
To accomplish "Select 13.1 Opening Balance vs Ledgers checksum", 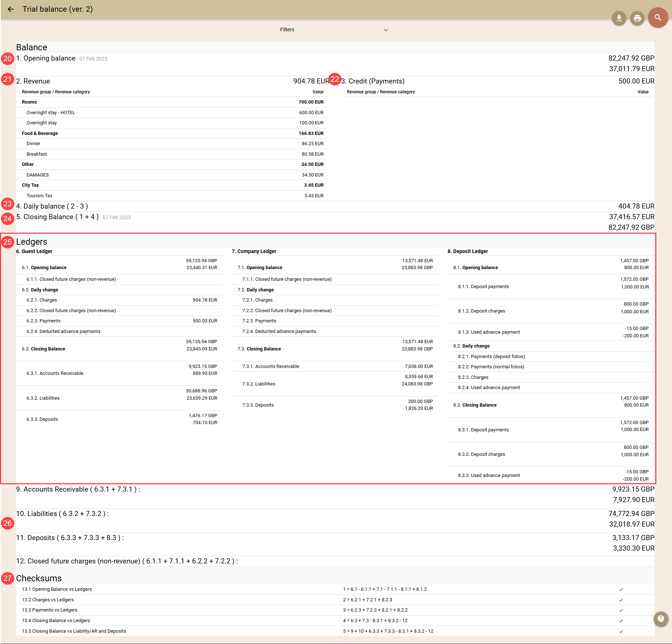I will (335, 589).
